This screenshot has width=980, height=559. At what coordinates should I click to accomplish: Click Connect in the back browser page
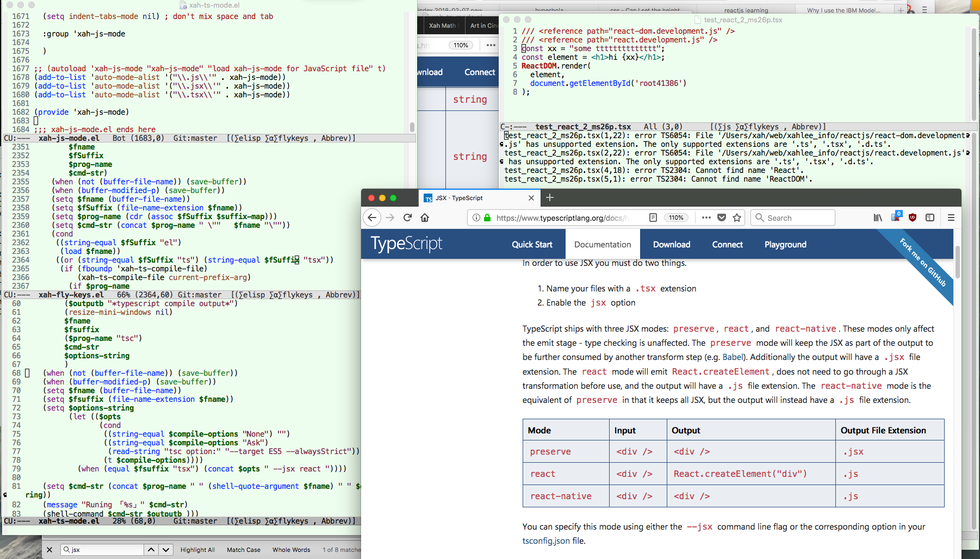pyautogui.click(x=480, y=72)
